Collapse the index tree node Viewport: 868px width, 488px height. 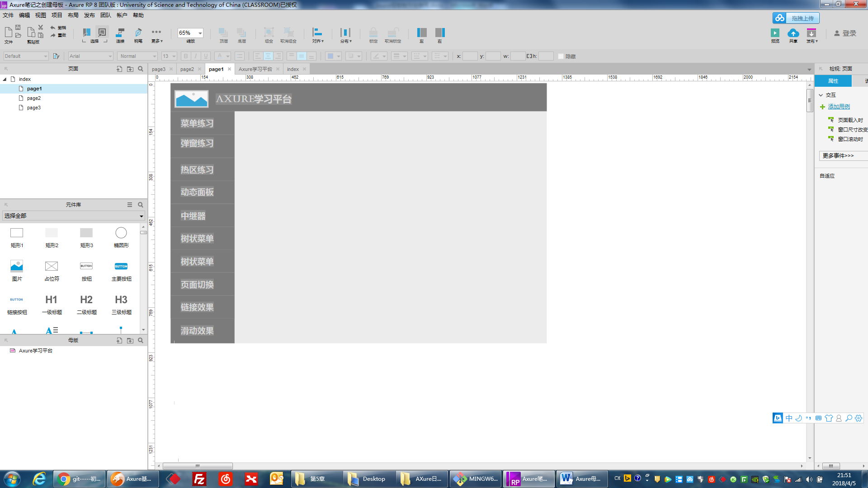click(x=5, y=79)
